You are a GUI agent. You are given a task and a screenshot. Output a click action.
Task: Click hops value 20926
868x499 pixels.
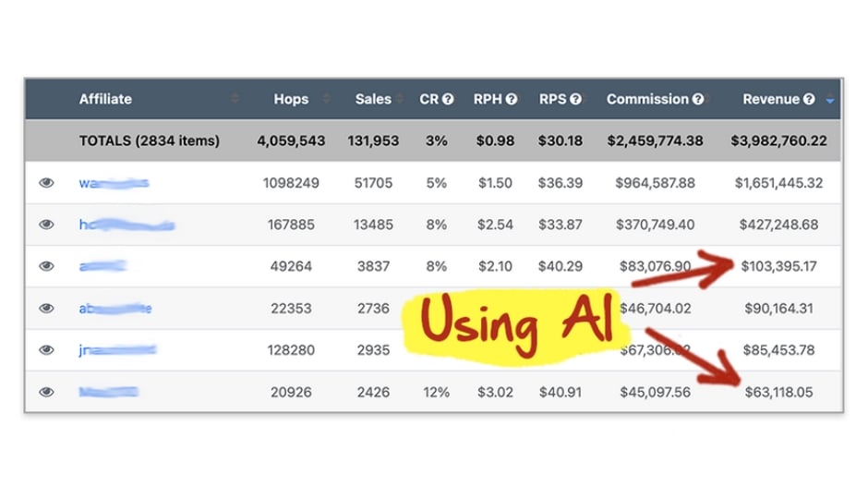pyautogui.click(x=291, y=392)
